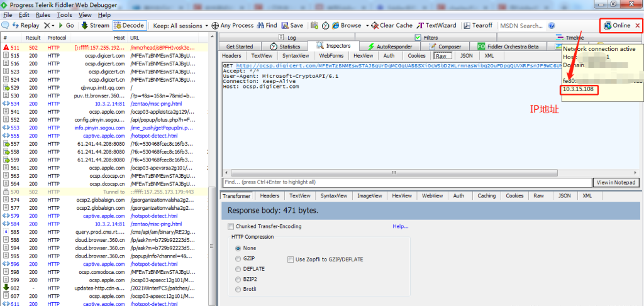Select session 585 info icon
Viewport: 644px width, 306px height.
[6, 232]
